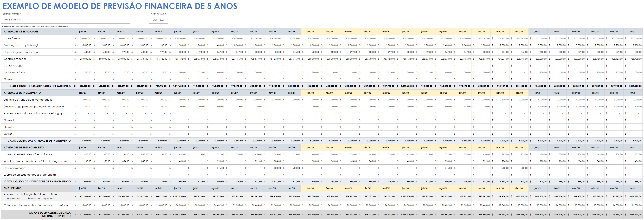Select Dividendos pagos ago/29 cell 346,00
644x220 pixels.
(x=215, y=168)
